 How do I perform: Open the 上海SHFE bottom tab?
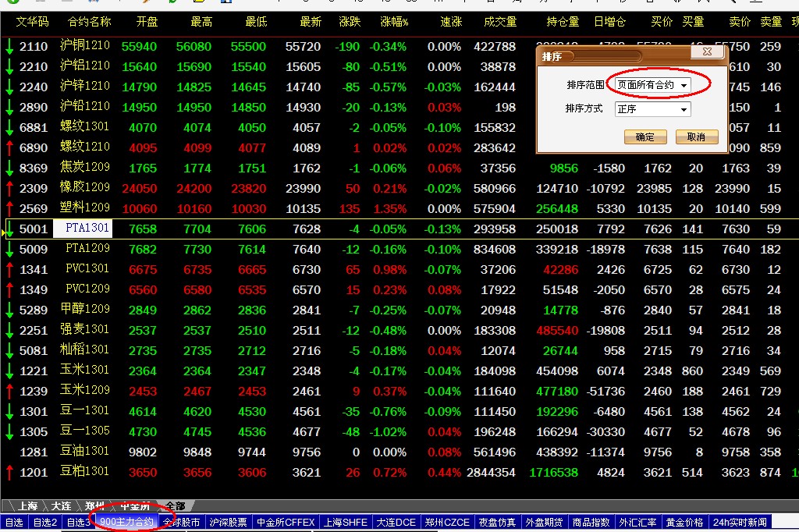[x=346, y=522]
